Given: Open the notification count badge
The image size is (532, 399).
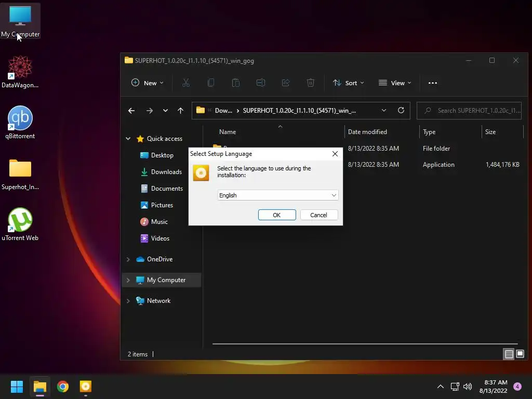Looking at the screenshot, I should pos(517,387).
